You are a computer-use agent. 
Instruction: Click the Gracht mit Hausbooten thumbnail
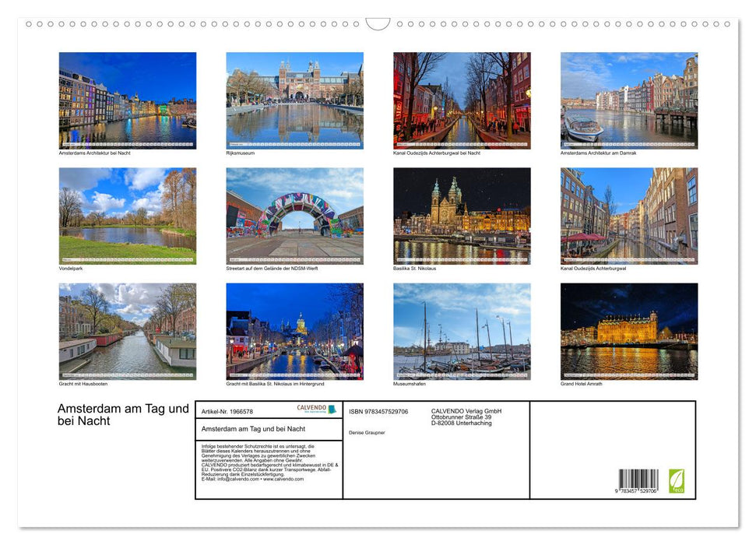(x=127, y=331)
